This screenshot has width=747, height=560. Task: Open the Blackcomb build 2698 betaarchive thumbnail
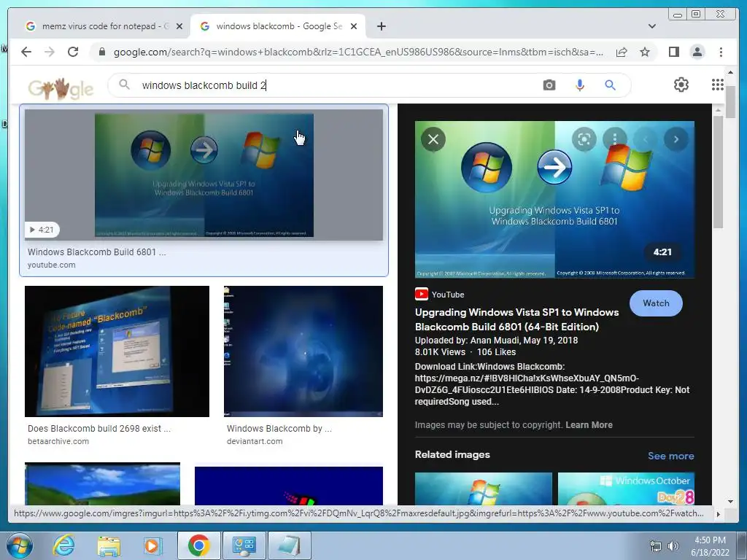(x=117, y=351)
